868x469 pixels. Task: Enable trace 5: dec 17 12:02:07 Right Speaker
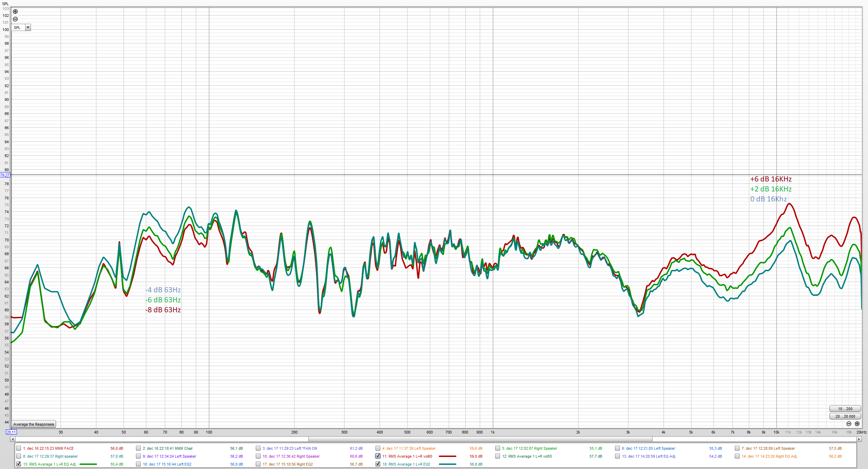498,448
